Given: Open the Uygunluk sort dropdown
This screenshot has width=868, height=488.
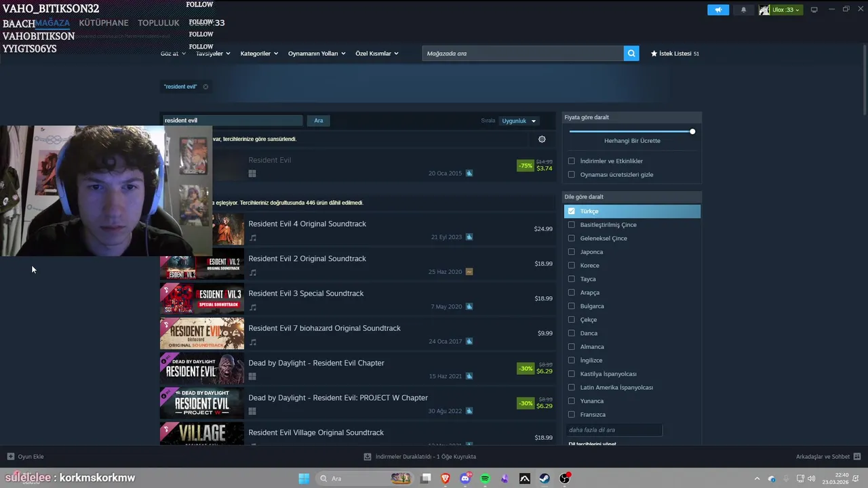Looking at the screenshot, I should [519, 121].
